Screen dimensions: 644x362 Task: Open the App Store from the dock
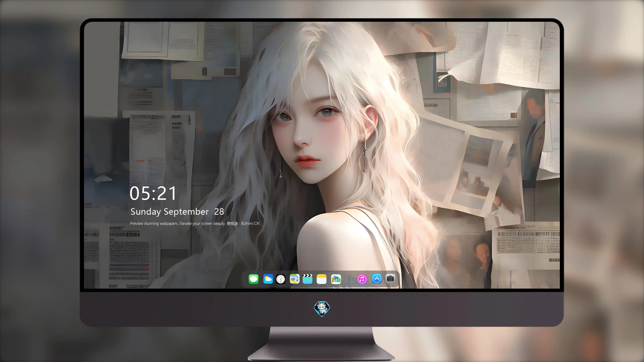[377, 279]
